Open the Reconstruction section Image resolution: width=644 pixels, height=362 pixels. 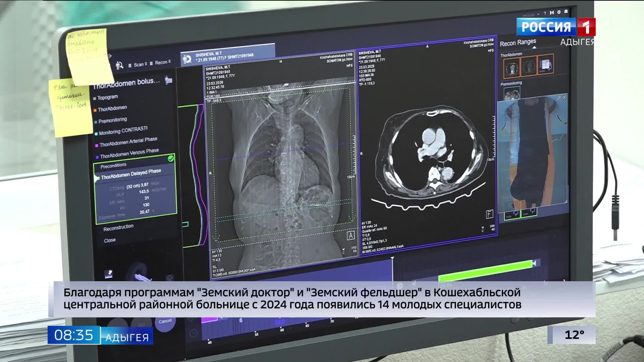coord(118,228)
